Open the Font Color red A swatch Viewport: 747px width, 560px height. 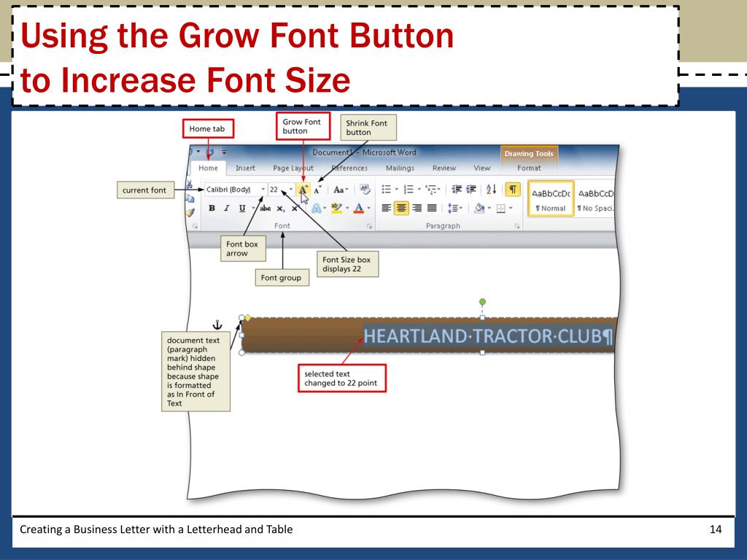(359, 208)
